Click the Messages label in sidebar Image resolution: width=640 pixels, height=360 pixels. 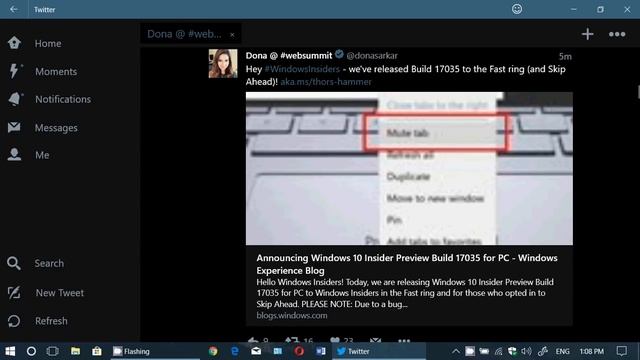pos(56,128)
